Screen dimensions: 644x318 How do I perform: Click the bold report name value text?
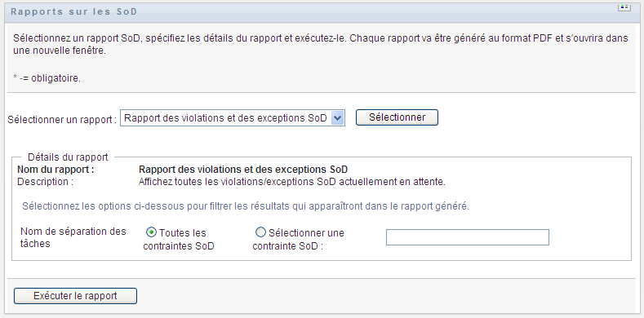(243, 170)
